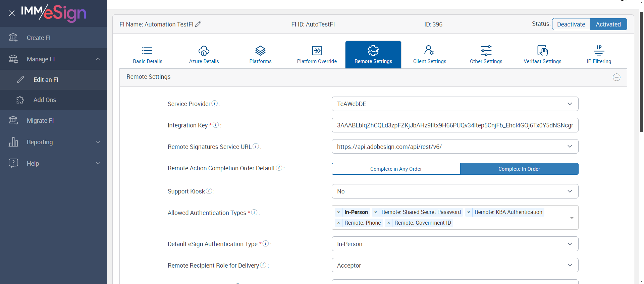Image resolution: width=644 pixels, height=284 pixels.
Task: Open the Add-Ons page in sidebar
Action: coord(45,100)
